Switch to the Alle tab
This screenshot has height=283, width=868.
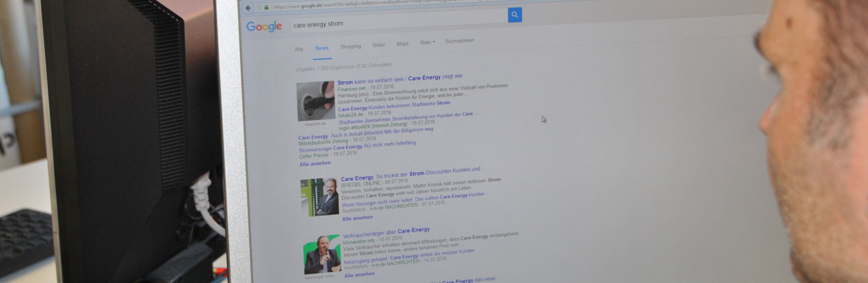coord(299,49)
